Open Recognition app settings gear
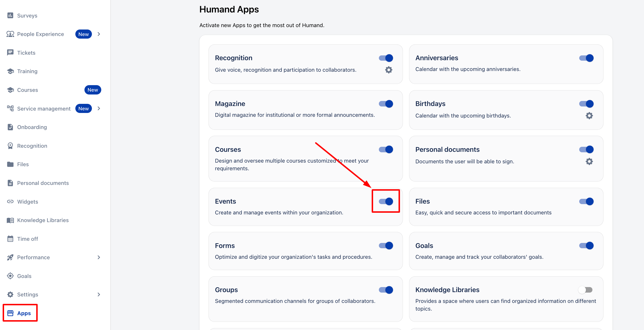The image size is (644, 330). point(388,70)
